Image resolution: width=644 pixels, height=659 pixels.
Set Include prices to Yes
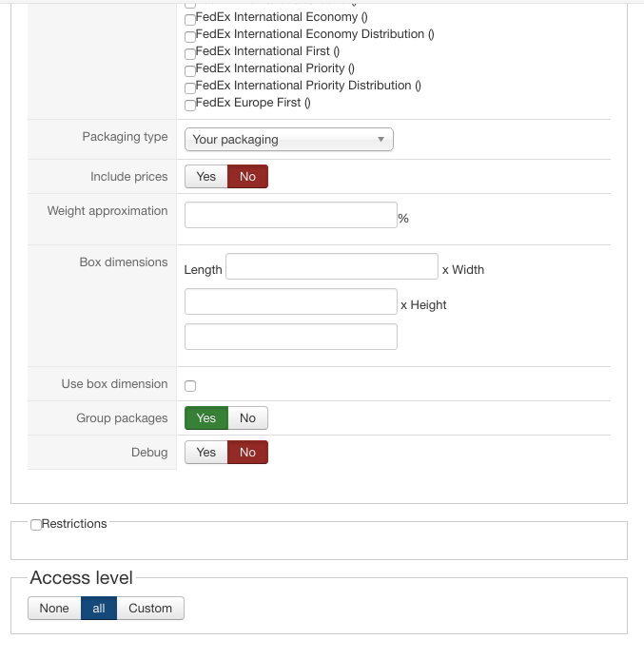(x=206, y=177)
